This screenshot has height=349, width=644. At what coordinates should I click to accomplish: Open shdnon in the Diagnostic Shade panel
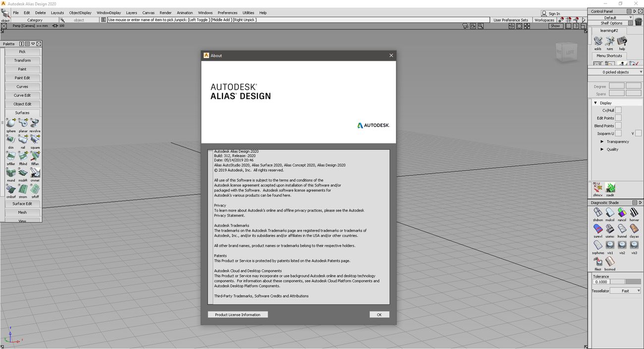597,211
